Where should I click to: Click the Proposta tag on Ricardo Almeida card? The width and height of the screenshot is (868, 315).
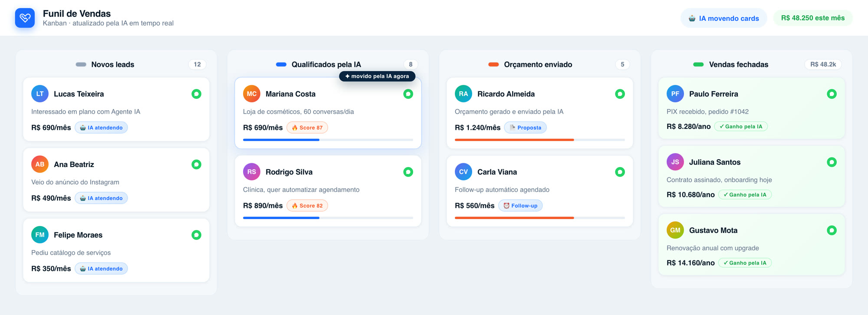526,128
